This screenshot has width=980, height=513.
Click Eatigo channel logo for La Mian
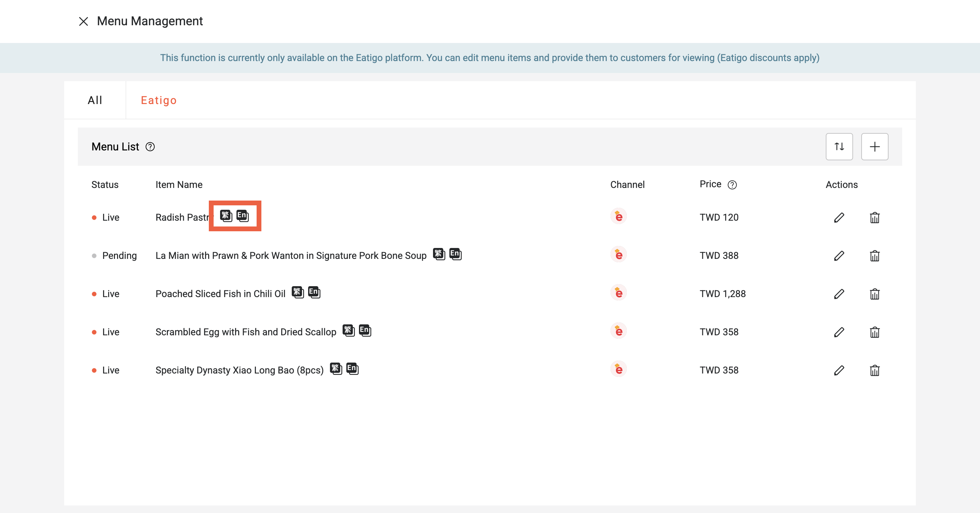[619, 254]
